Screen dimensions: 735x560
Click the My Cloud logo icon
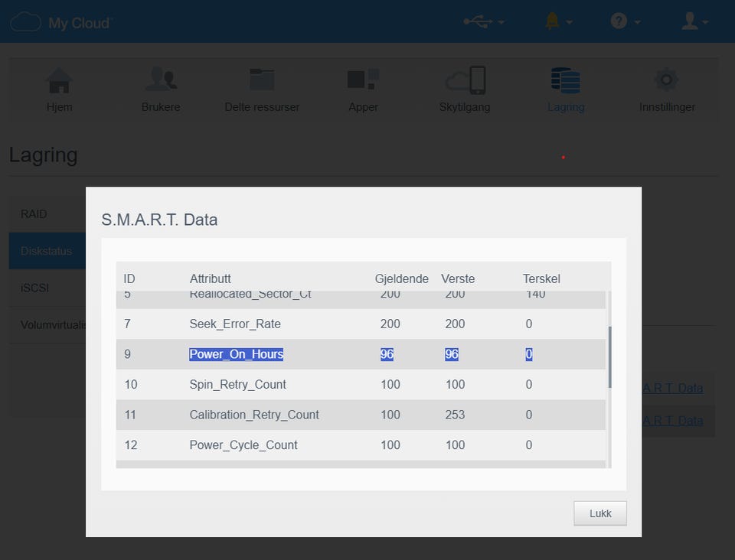[25, 21]
